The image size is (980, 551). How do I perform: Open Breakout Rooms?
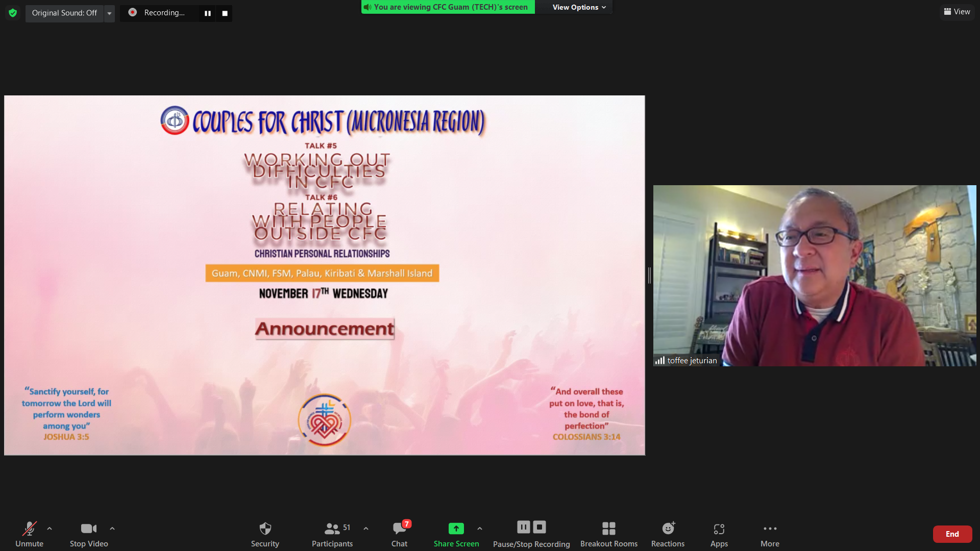(x=609, y=534)
